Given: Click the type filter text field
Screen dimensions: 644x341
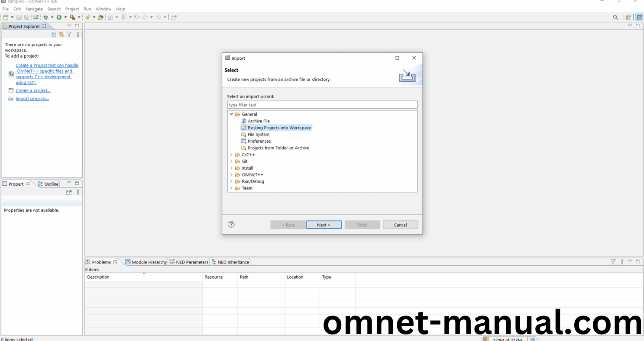Looking at the screenshot, I should (x=322, y=105).
